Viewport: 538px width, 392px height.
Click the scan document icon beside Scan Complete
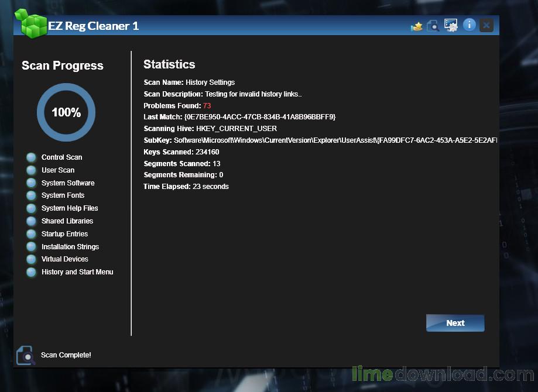pyautogui.click(x=25, y=355)
